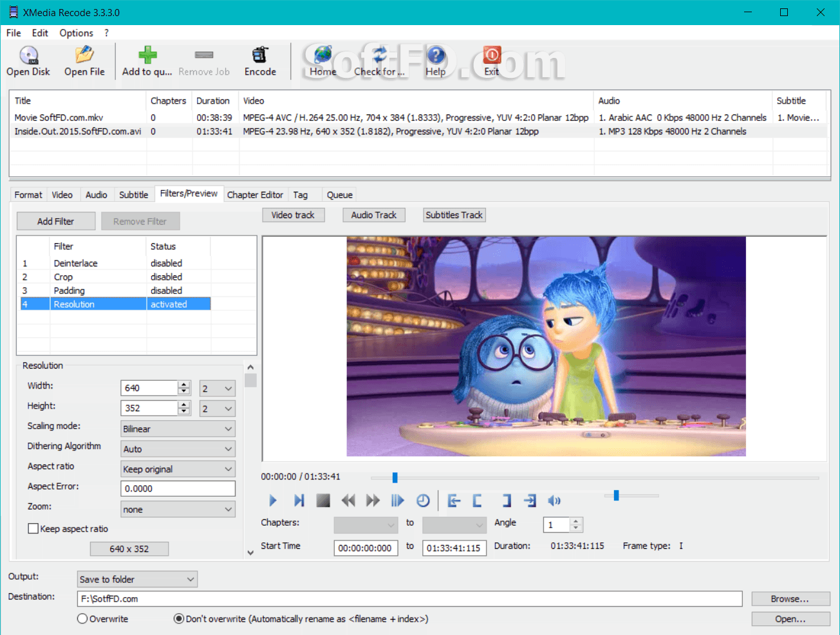
Task: Switch to the Queue tab
Action: pos(339,195)
